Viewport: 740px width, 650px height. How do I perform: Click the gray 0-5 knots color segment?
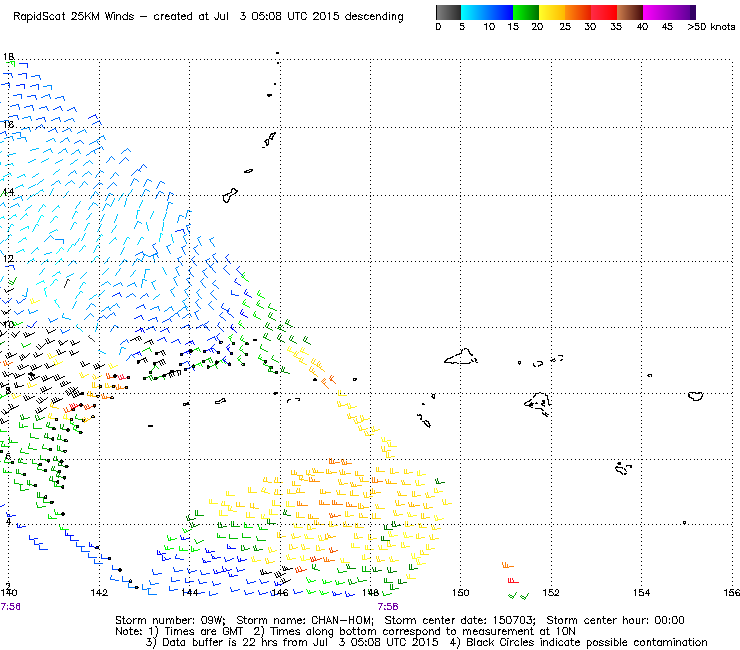[448, 12]
